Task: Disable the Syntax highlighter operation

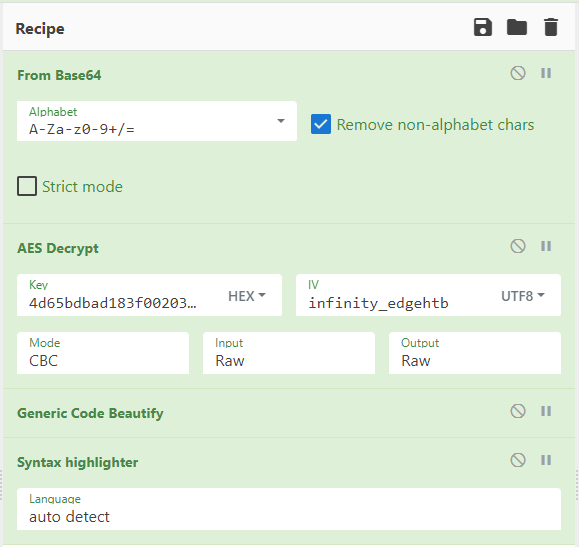Action: pyautogui.click(x=518, y=460)
